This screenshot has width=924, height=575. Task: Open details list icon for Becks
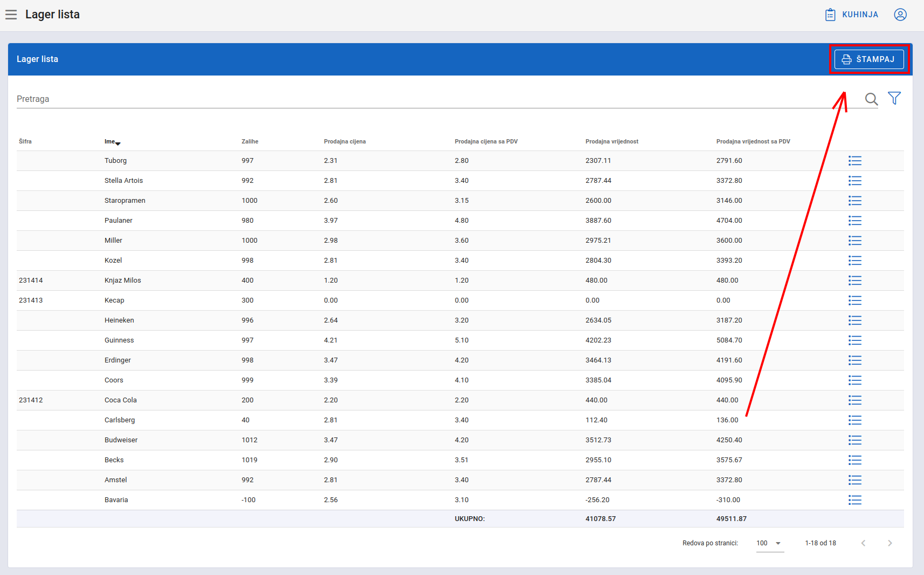(855, 460)
